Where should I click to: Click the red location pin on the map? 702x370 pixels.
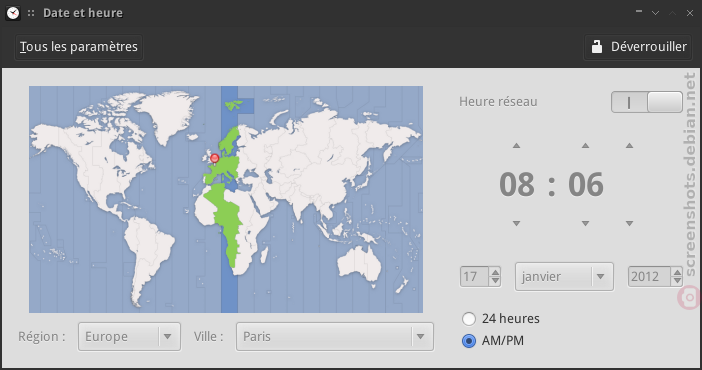tap(214, 158)
